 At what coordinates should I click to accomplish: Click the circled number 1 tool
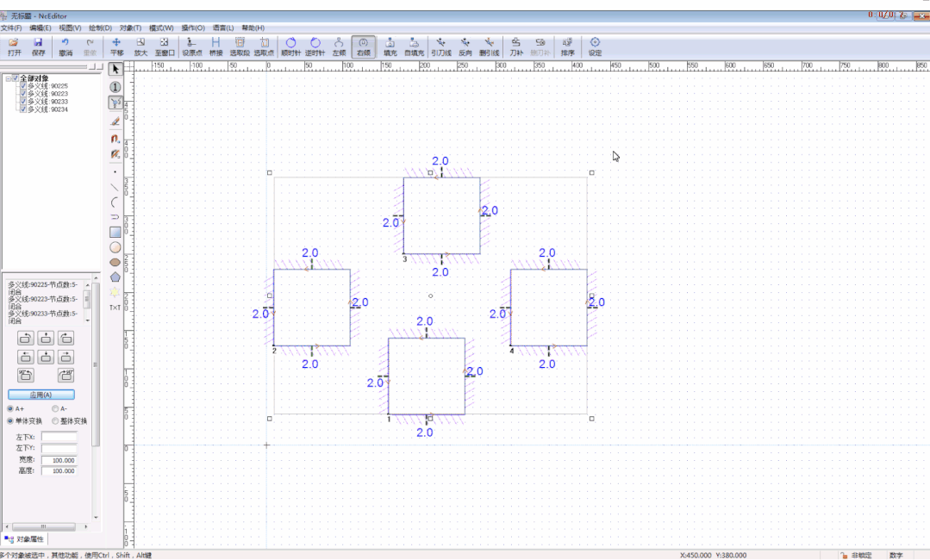(x=115, y=87)
